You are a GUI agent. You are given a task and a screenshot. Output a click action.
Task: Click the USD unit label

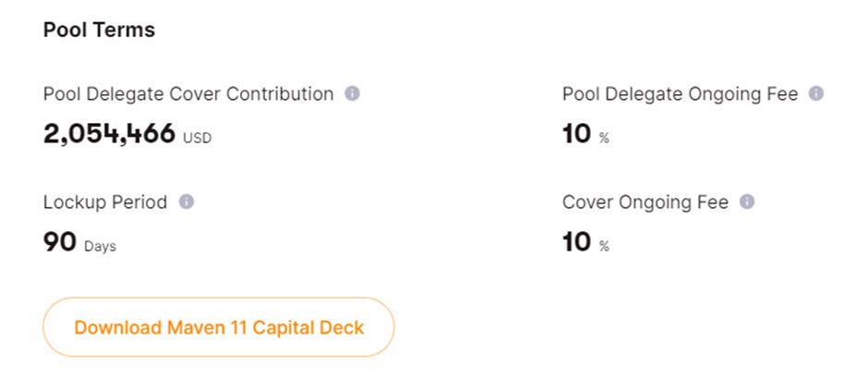tap(197, 138)
